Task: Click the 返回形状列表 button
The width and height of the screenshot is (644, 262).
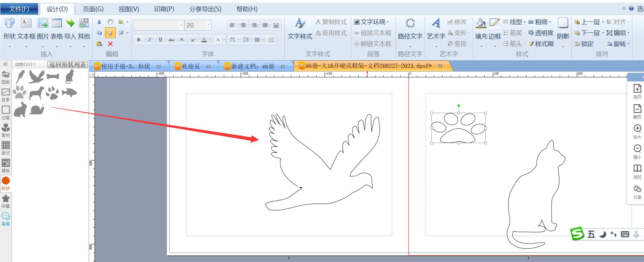Action: 68,64
